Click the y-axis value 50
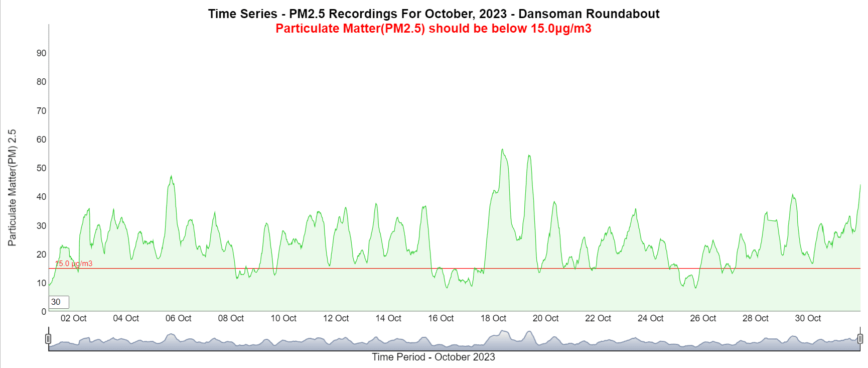This screenshot has height=368, width=868. [41, 168]
